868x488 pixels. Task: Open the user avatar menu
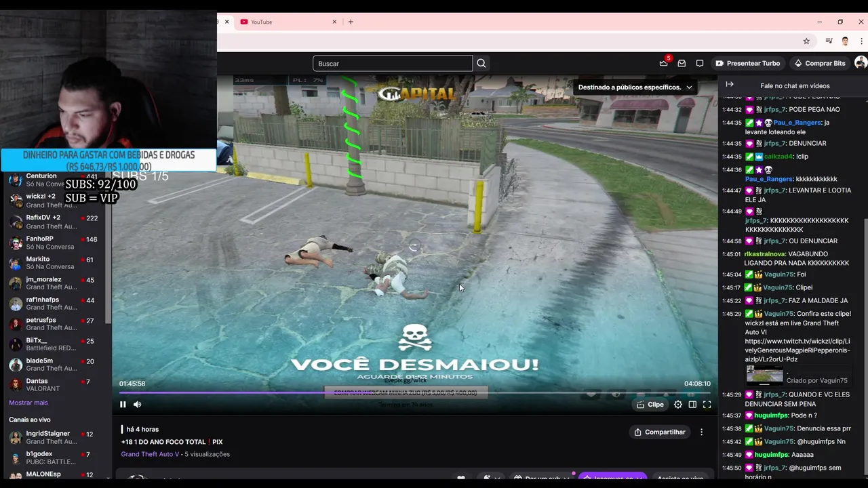click(861, 63)
